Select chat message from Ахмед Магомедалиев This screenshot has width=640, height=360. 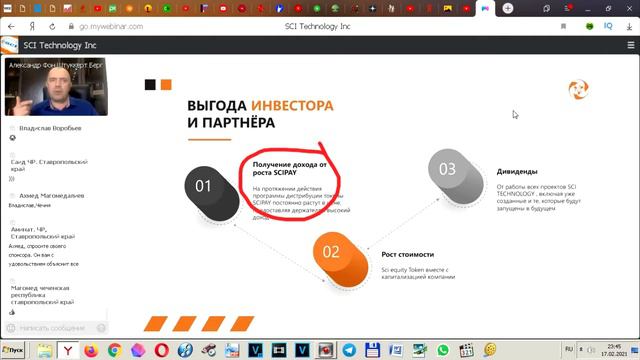pyautogui.click(x=47, y=200)
